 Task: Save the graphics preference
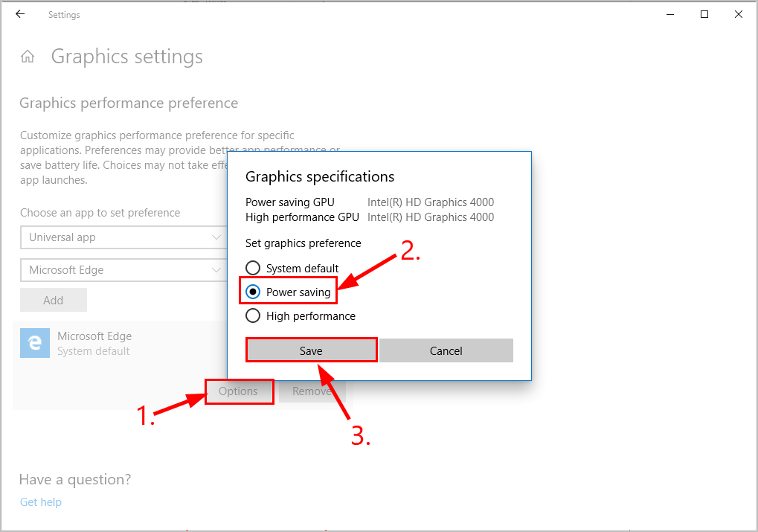(312, 350)
